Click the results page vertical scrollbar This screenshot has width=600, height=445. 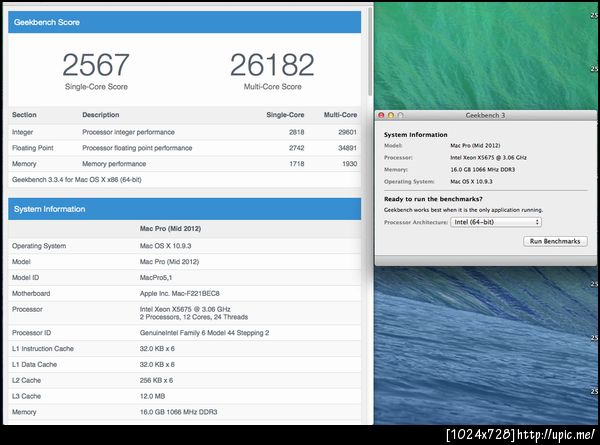tap(370, 52)
